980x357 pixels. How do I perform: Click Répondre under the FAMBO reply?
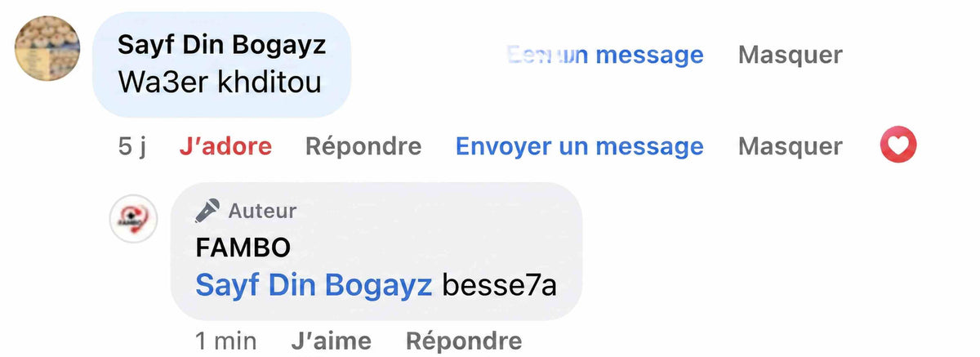(x=464, y=340)
